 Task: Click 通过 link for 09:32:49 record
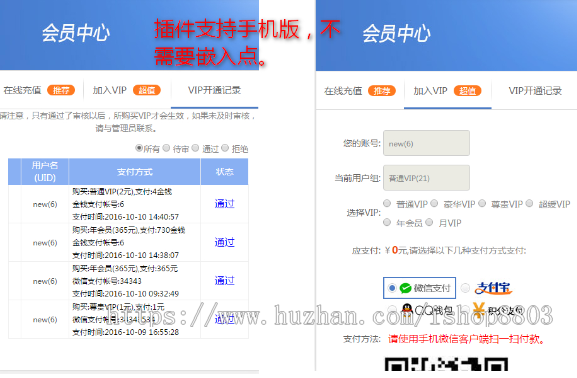pyautogui.click(x=224, y=281)
